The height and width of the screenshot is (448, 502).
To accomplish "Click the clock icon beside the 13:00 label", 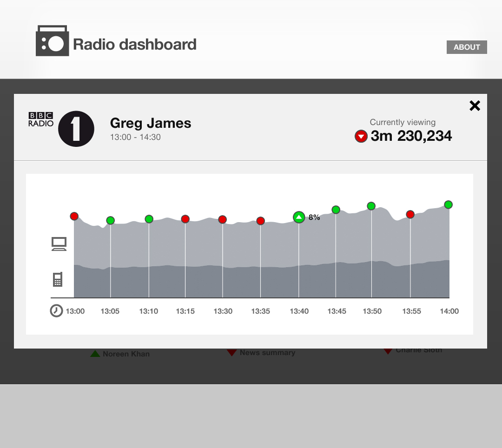I will pyautogui.click(x=56, y=311).
